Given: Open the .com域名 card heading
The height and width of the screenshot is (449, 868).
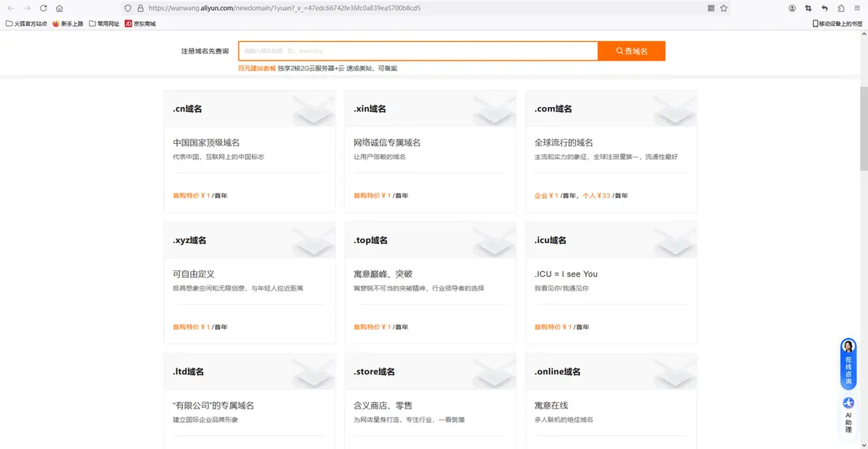Looking at the screenshot, I should point(553,109).
